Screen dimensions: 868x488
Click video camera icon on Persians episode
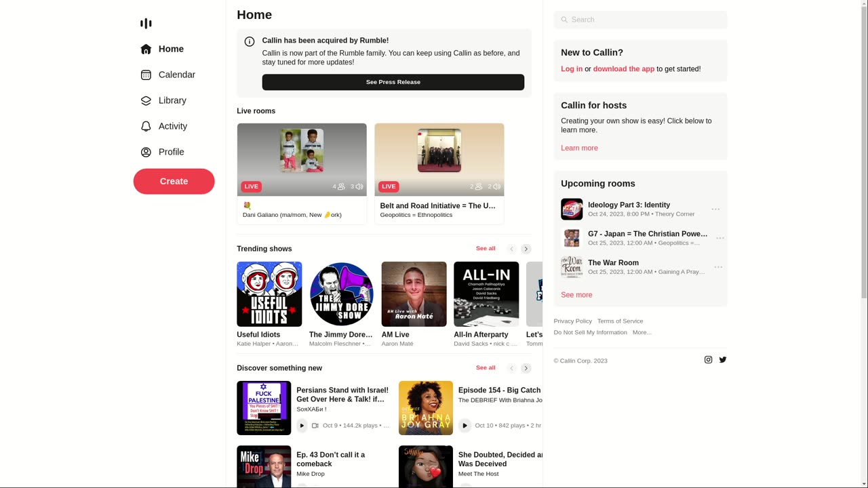click(x=315, y=426)
